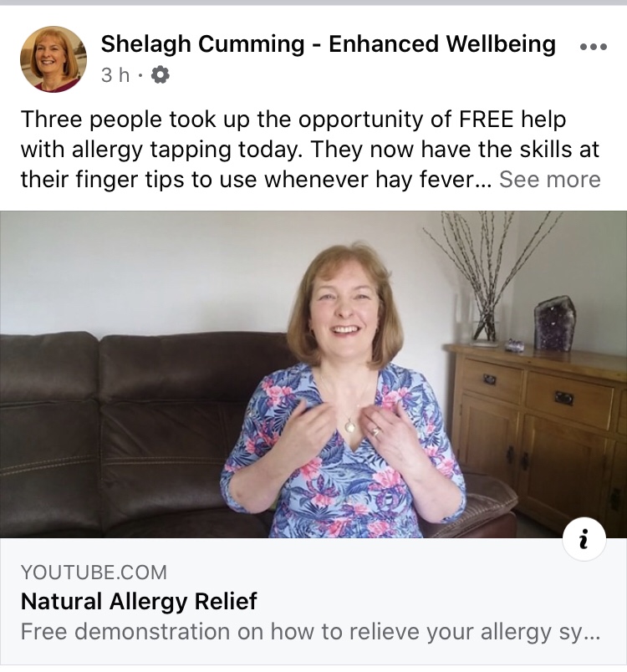Image resolution: width=627 pixels, height=672 pixels.
Task: Open the post via the 3 h timestamp
Action: pyautogui.click(x=115, y=75)
